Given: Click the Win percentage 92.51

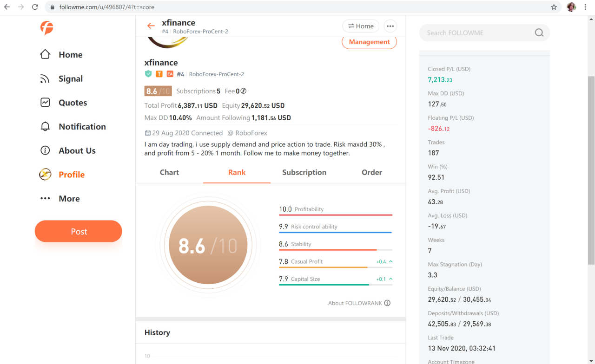Looking at the screenshot, I should 436,177.
